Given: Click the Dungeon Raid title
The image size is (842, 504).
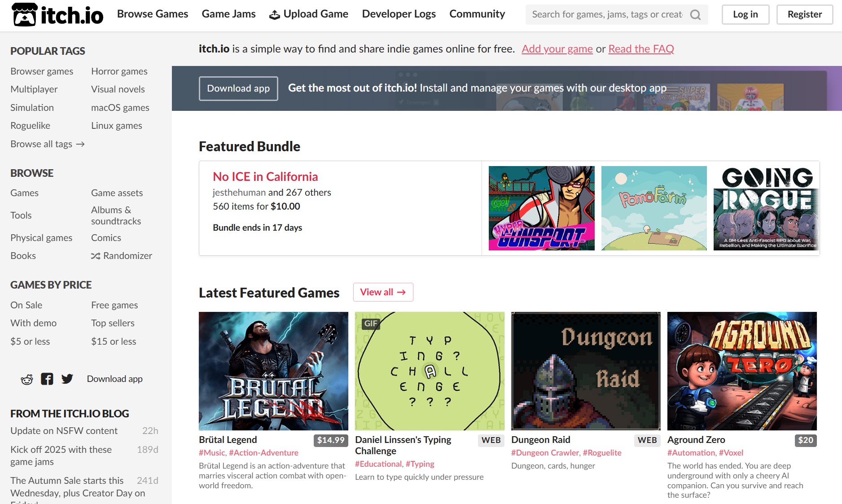Looking at the screenshot, I should (541, 440).
